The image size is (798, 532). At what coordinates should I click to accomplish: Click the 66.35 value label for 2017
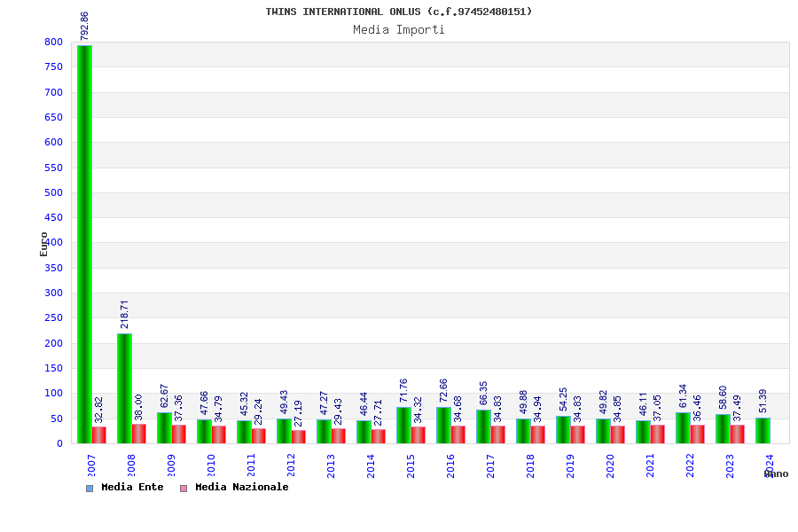[x=483, y=393]
